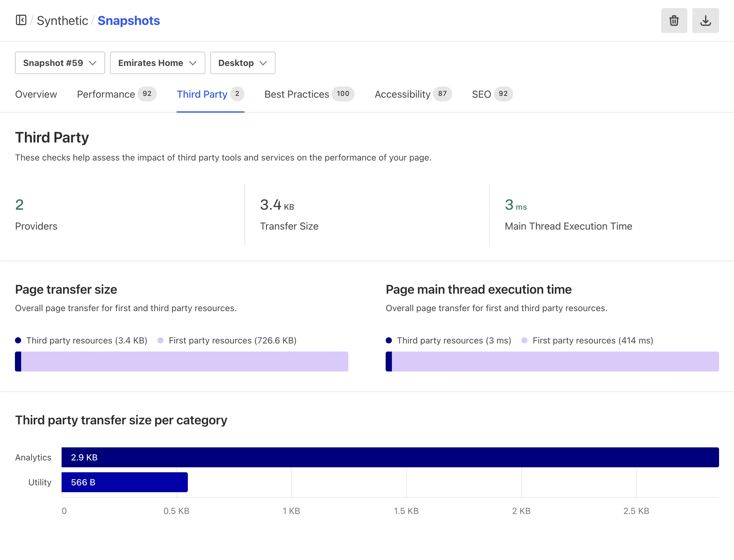Click the main thread execution time bar
Image resolution: width=734 pixels, height=560 pixels.
click(x=552, y=361)
